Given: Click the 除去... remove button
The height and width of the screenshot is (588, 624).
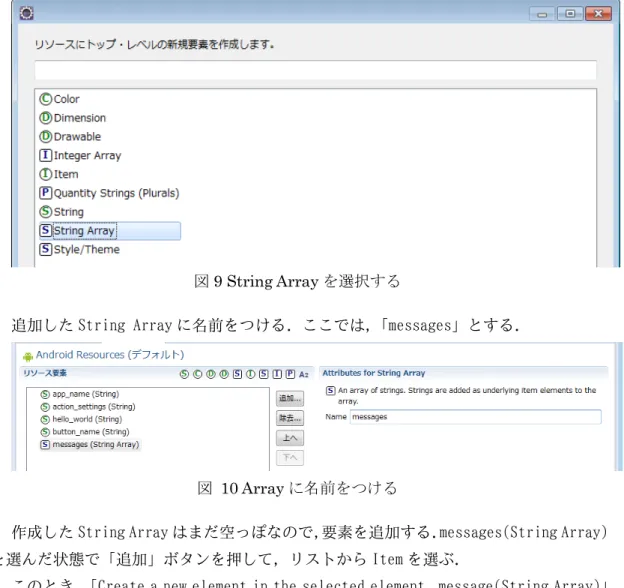Looking at the screenshot, I should (290, 418).
